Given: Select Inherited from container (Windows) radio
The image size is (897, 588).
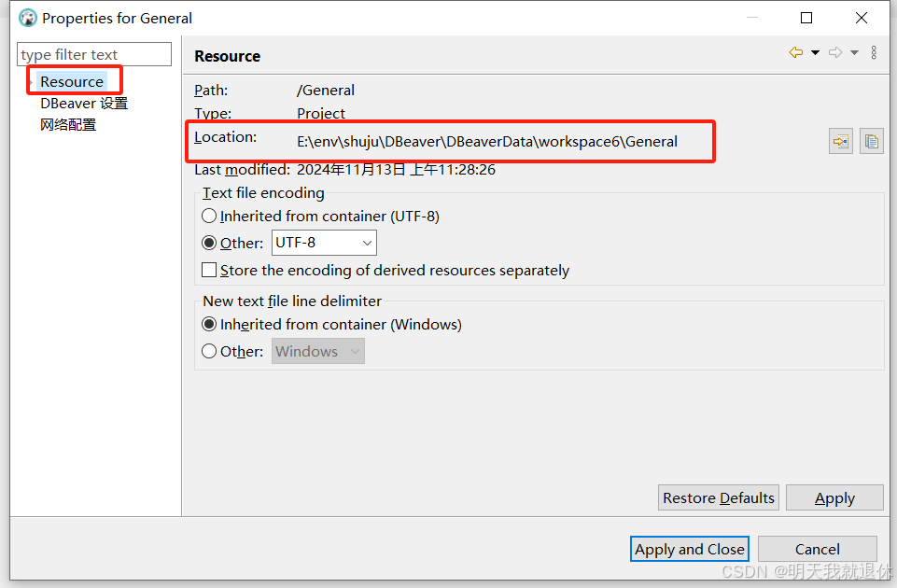Looking at the screenshot, I should click(209, 324).
